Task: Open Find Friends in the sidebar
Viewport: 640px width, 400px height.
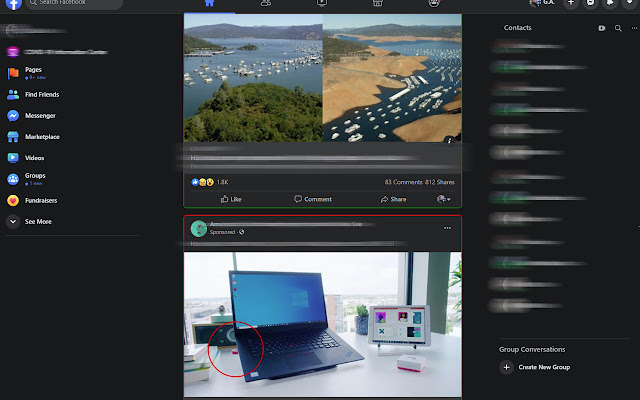Action: pyautogui.click(x=41, y=94)
